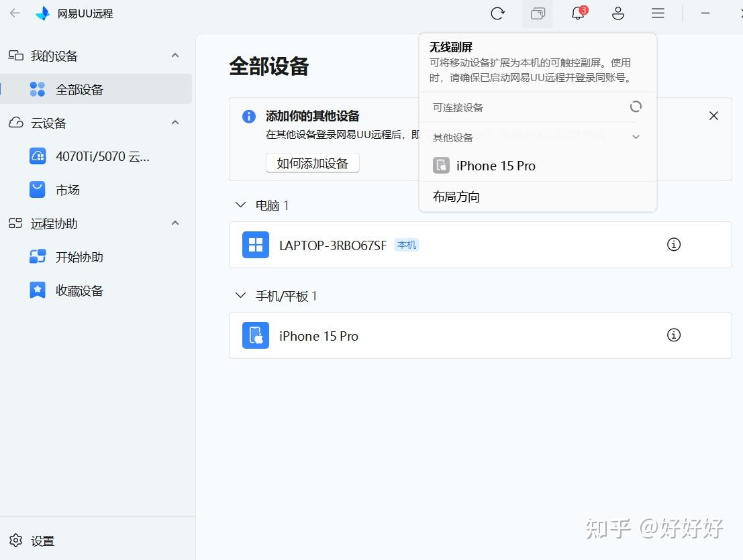The image size is (743, 560).
Task: Click the 可连接设备 label
Action: (x=458, y=107)
